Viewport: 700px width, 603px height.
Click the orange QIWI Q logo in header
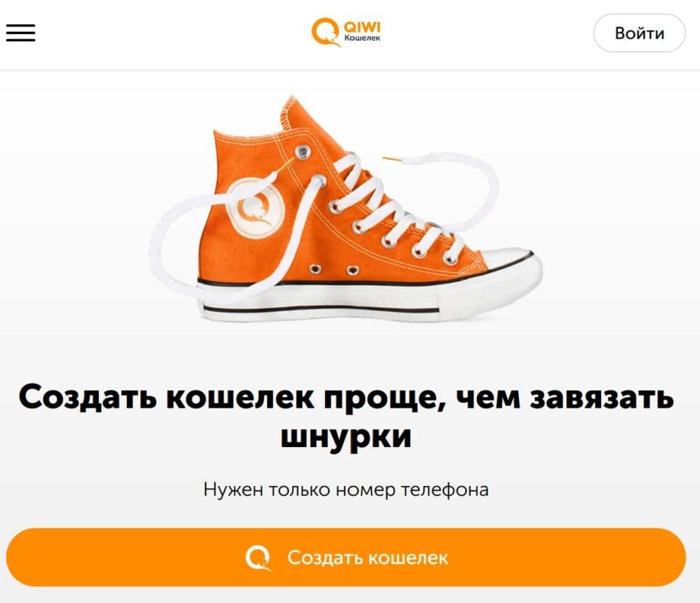click(325, 32)
